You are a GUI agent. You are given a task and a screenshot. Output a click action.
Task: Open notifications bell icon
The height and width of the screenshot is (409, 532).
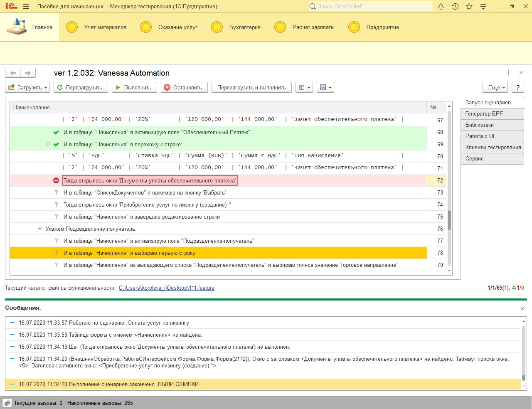click(441, 7)
